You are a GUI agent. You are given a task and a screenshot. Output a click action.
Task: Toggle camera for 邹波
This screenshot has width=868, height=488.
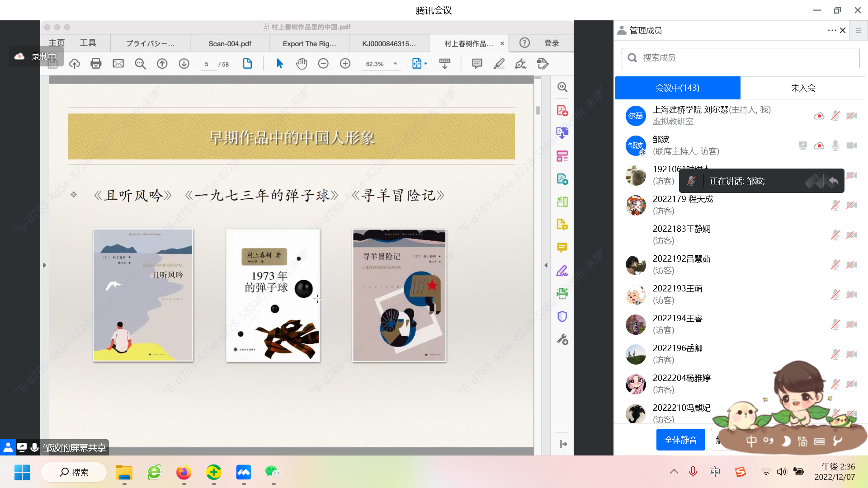coord(852,145)
